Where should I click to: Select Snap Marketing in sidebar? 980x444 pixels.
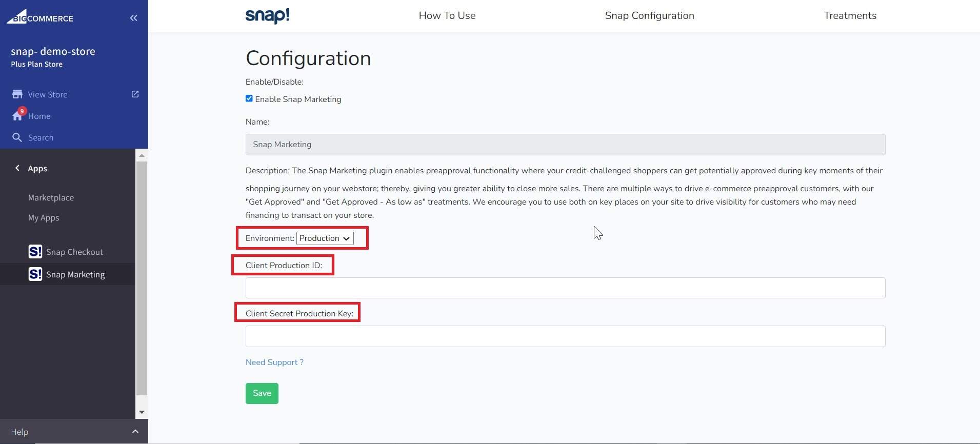[75, 274]
